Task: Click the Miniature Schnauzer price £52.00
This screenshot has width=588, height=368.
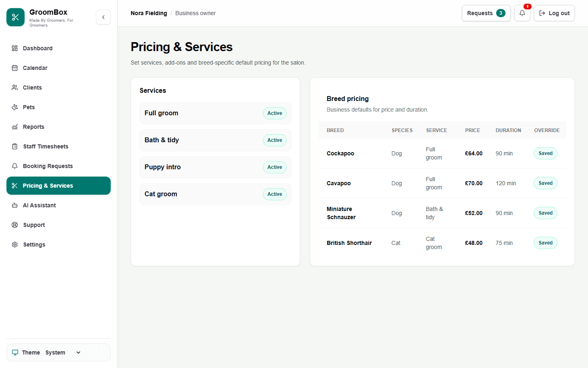Action: [x=474, y=213]
